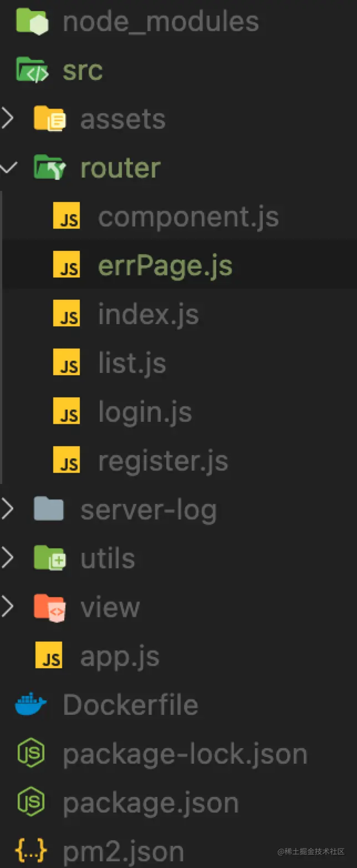Open the index.js file
Image resolution: width=357 pixels, height=868 pixels.
[149, 315]
